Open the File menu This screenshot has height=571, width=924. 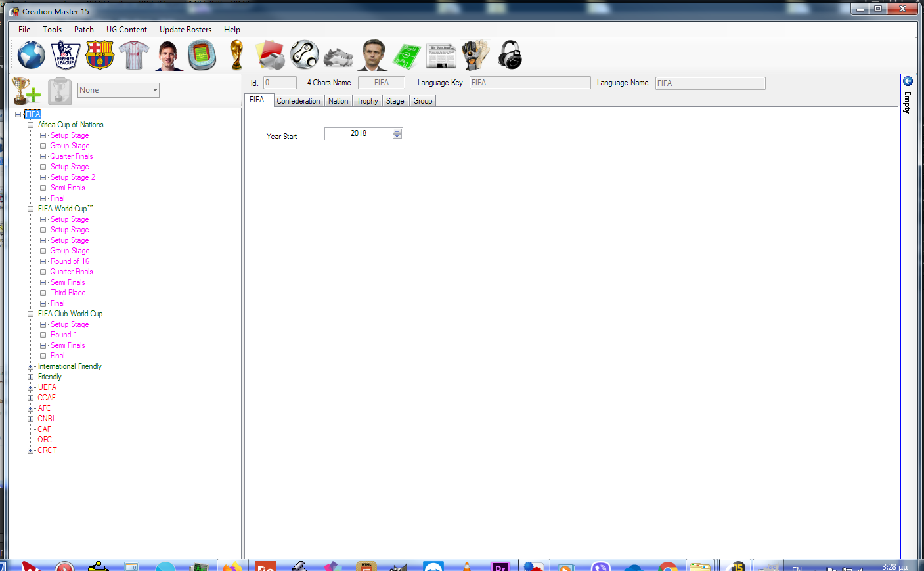[24, 30]
